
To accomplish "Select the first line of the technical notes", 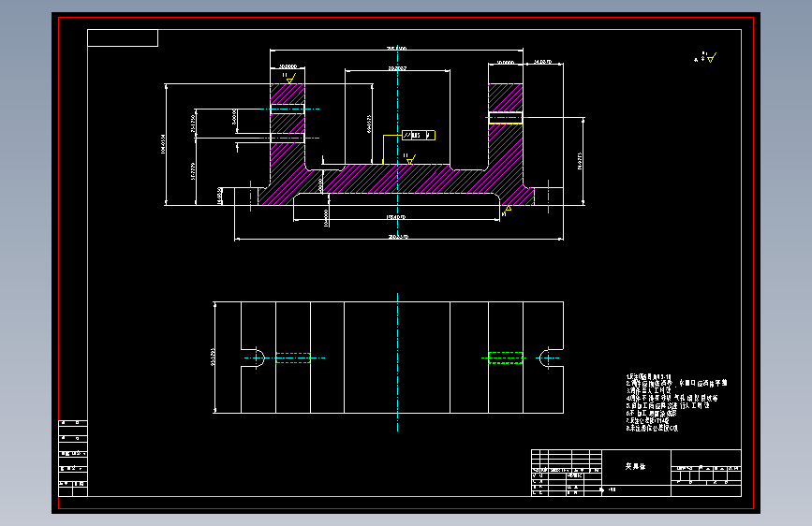I will [x=648, y=377].
